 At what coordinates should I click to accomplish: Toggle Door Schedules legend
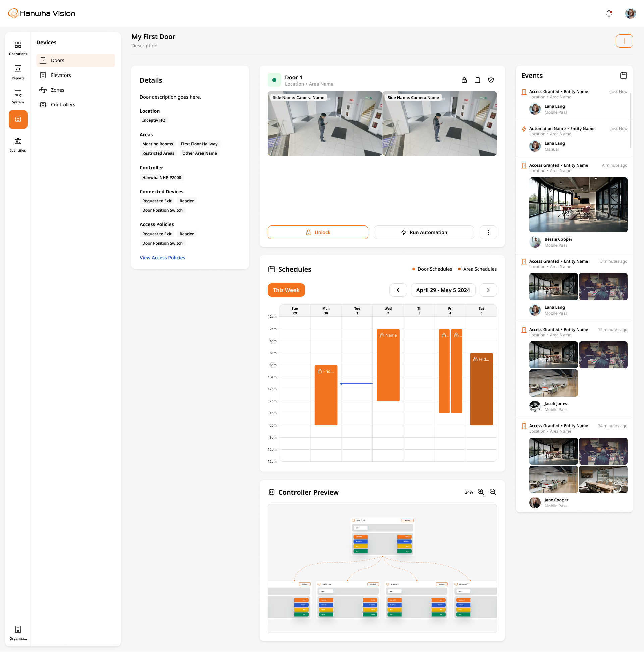click(x=432, y=269)
